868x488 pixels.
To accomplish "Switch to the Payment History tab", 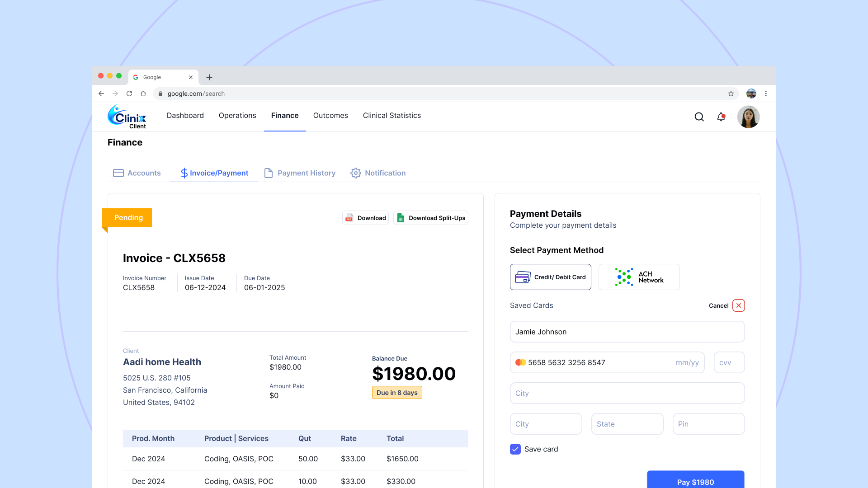I will pos(300,173).
